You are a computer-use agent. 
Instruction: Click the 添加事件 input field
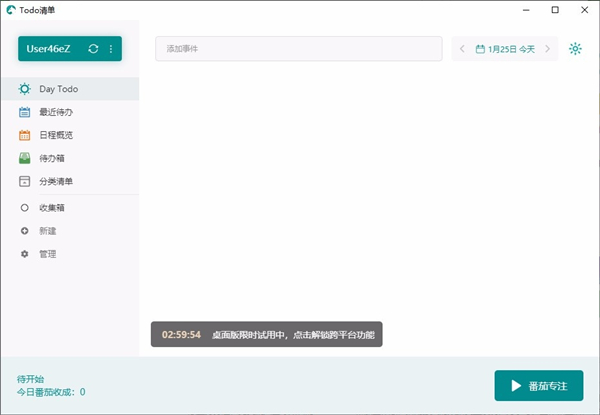pos(298,48)
